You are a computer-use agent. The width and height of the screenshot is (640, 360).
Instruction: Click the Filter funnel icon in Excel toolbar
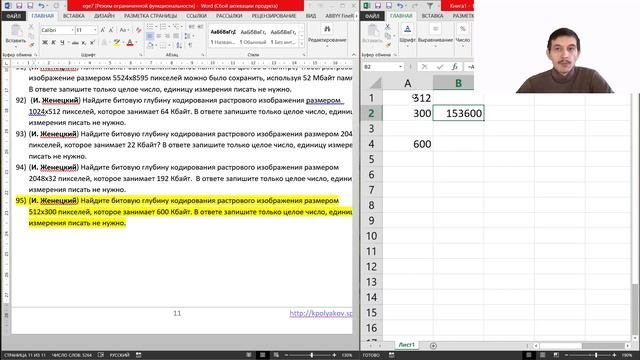point(430,6)
